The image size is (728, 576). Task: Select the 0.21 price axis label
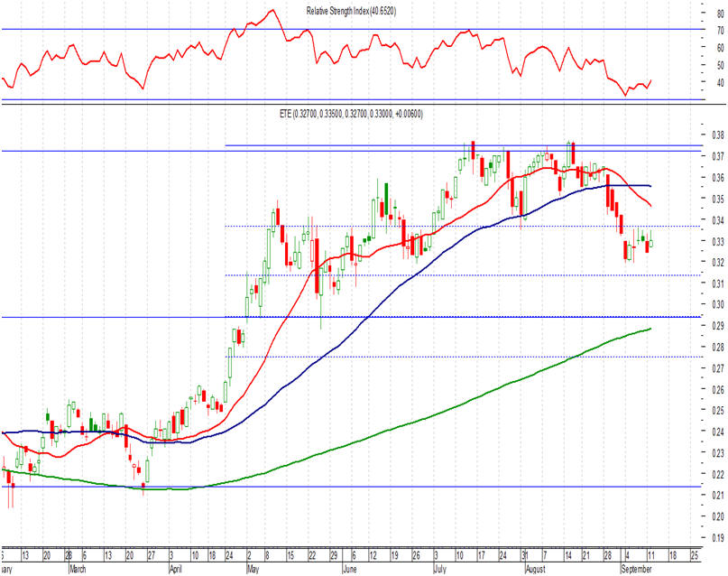point(718,495)
